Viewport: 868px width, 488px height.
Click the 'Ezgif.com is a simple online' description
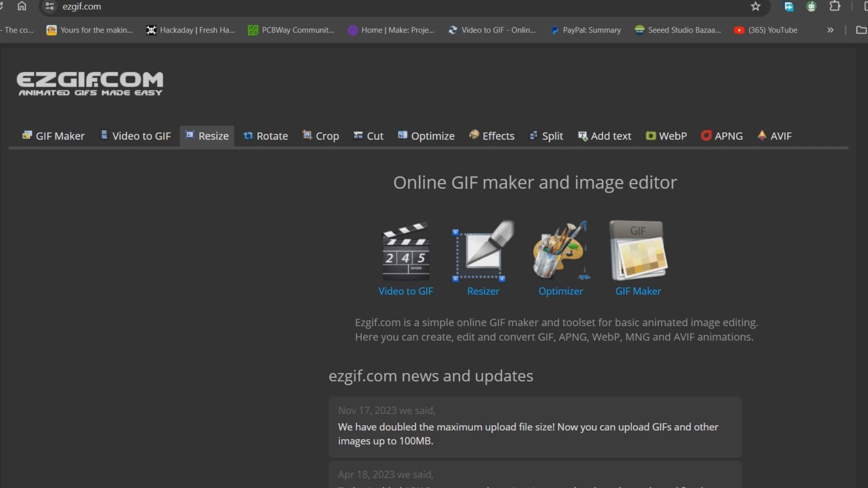click(557, 330)
